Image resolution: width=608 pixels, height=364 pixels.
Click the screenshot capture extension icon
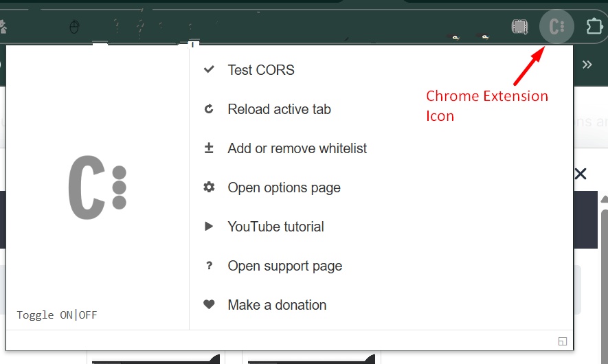pyautogui.click(x=519, y=26)
